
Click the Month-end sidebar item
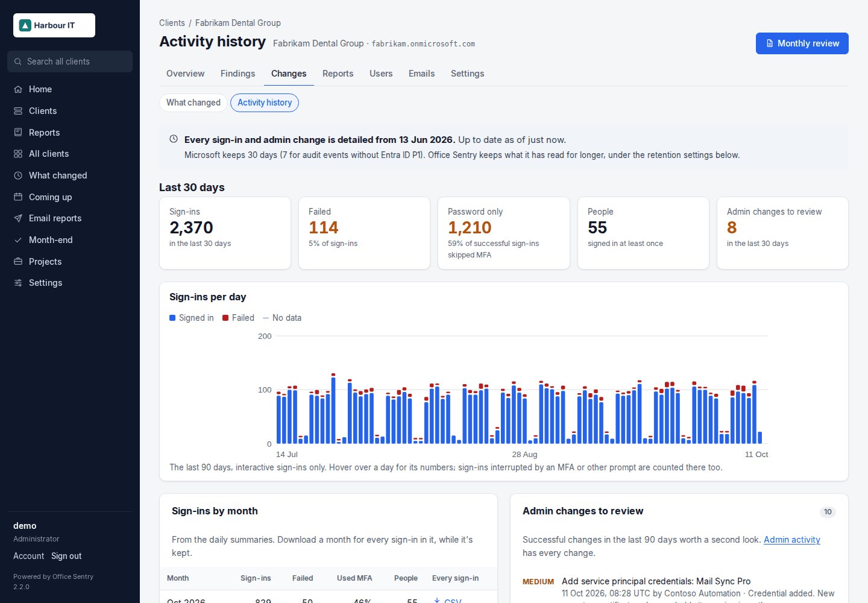pyautogui.click(x=70, y=240)
